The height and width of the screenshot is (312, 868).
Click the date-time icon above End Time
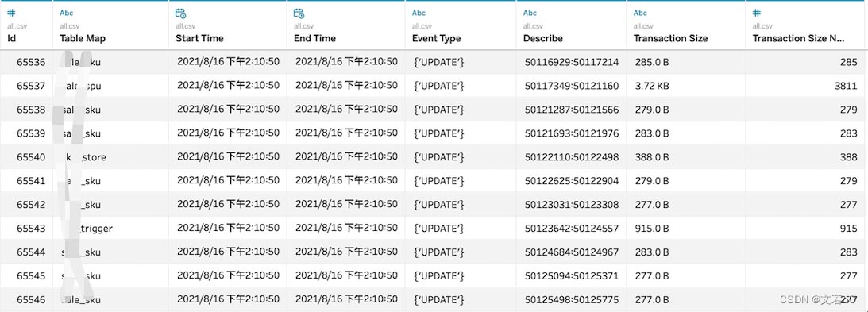click(x=299, y=13)
